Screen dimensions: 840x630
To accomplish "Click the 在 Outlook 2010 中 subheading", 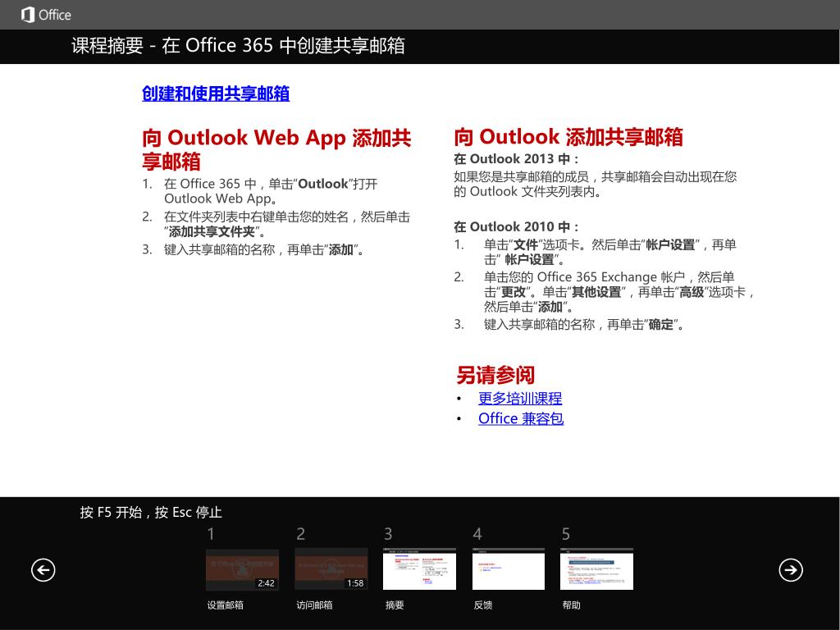I will point(517,226).
